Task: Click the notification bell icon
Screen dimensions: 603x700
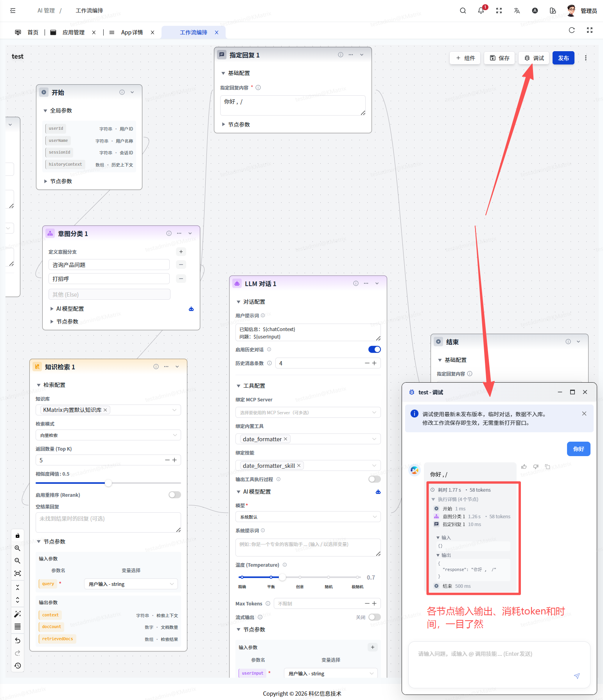Action: (x=481, y=11)
